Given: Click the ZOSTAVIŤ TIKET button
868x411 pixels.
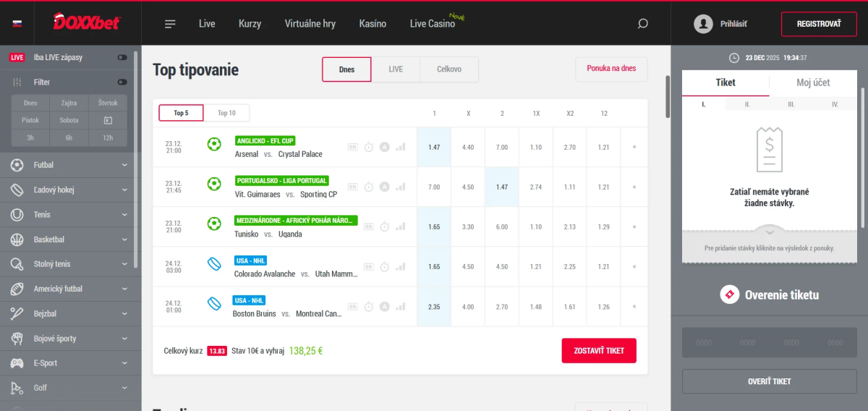Looking at the screenshot, I should coord(599,350).
